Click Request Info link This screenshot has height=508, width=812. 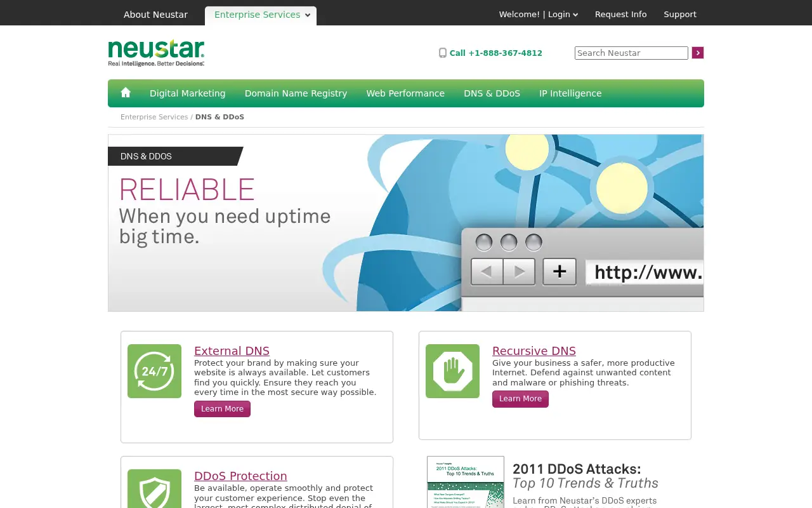[620, 14]
